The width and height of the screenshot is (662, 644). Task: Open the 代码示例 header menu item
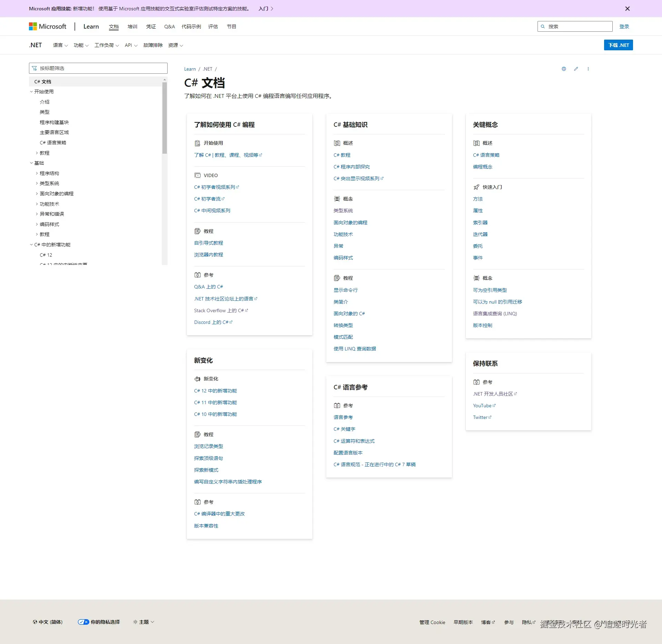[x=191, y=27]
